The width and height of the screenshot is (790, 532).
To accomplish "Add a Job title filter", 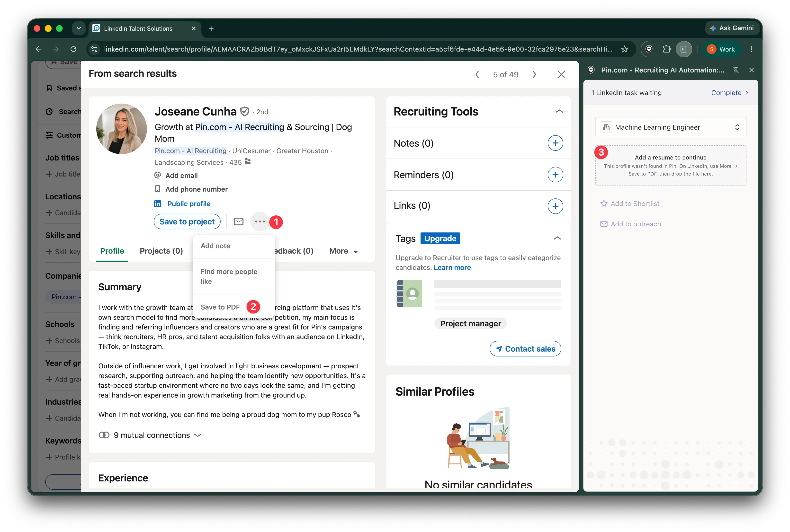I will tap(63, 174).
